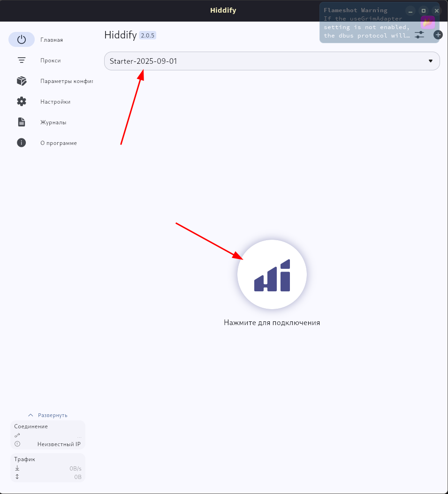Open the Настройки gear icon
The image size is (448, 494).
click(22, 101)
